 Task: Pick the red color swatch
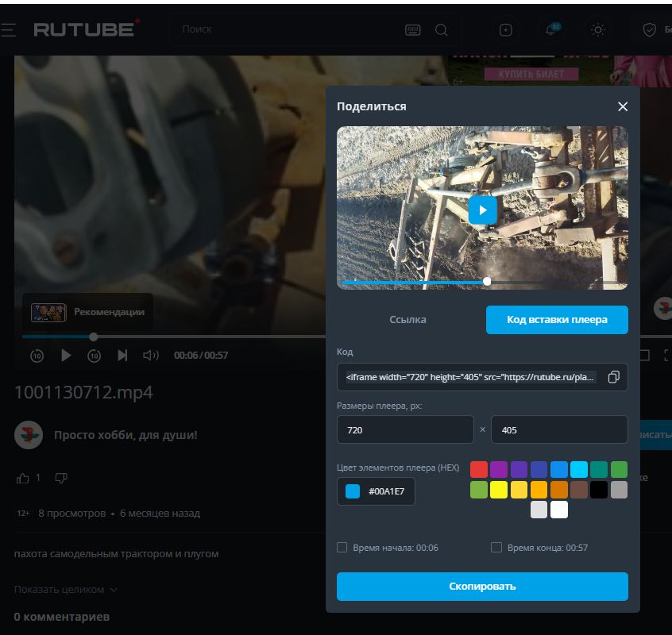pyautogui.click(x=479, y=469)
